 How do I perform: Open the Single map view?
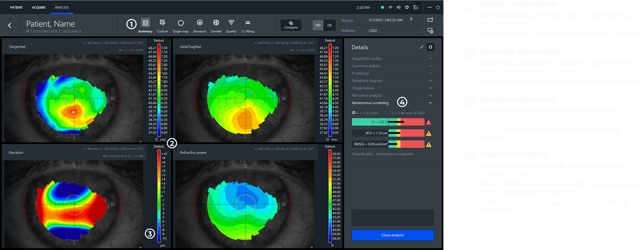[x=180, y=23]
